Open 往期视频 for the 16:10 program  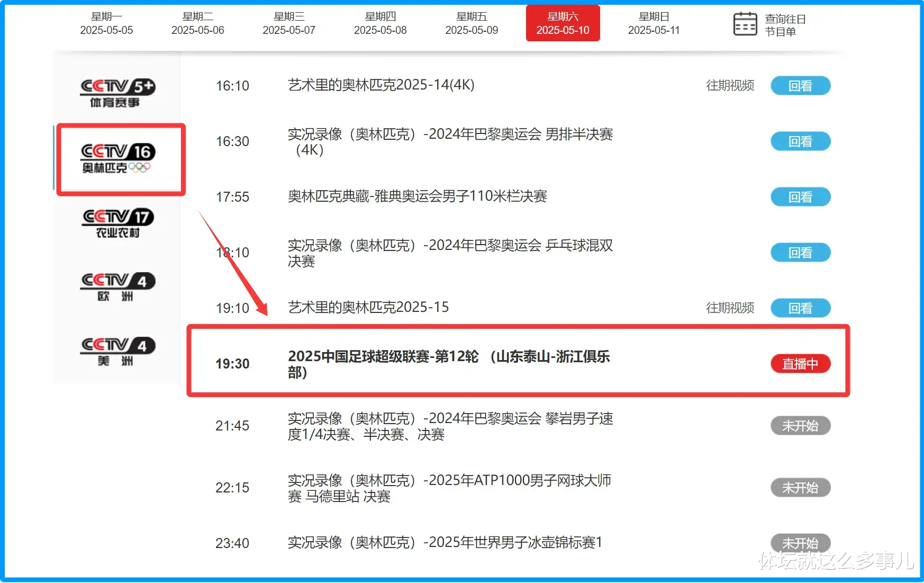pos(730,86)
